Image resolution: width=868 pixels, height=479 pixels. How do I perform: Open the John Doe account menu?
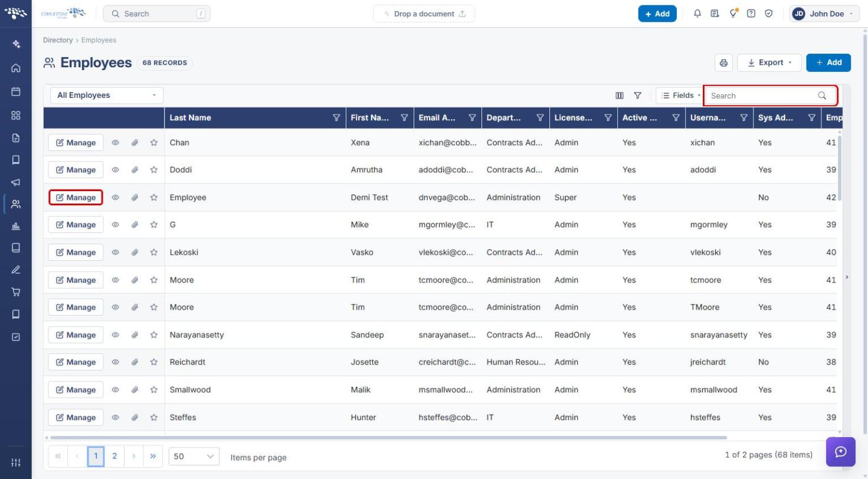(x=824, y=14)
